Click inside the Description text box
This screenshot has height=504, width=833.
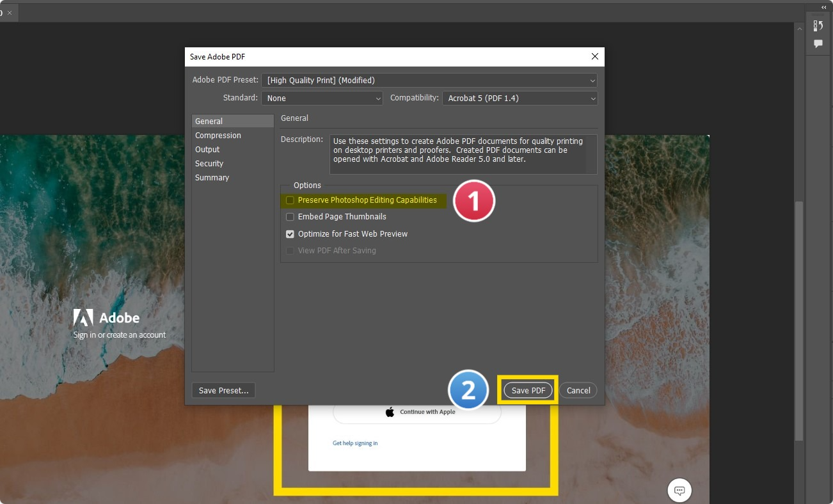[x=463, y=154]
